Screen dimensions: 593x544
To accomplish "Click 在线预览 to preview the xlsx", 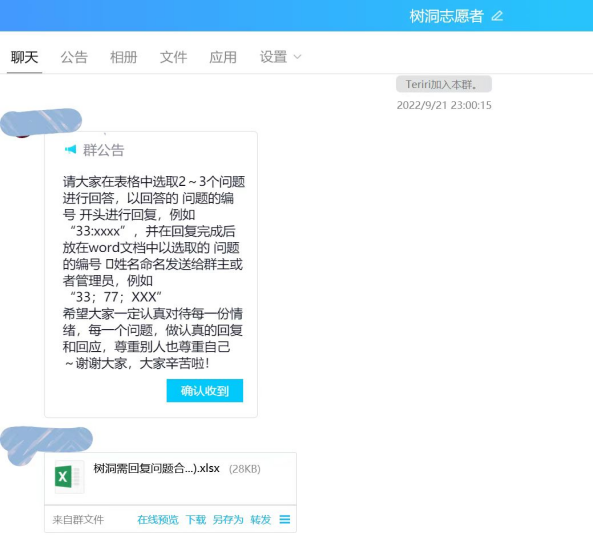I will click(x=158, y=519).
